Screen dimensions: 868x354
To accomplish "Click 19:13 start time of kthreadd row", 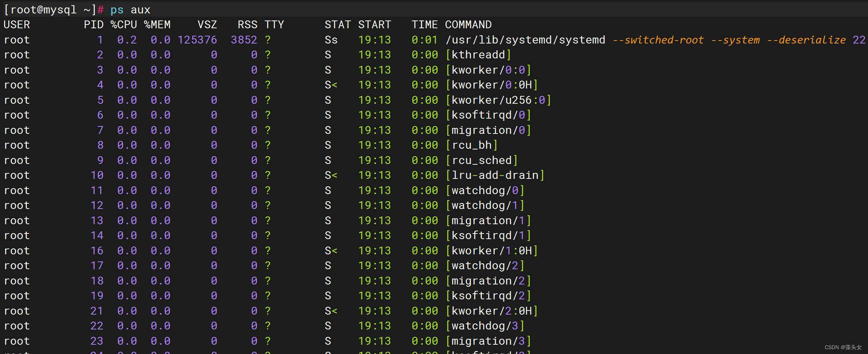I will pyautogui.click(x=375, y=55).
